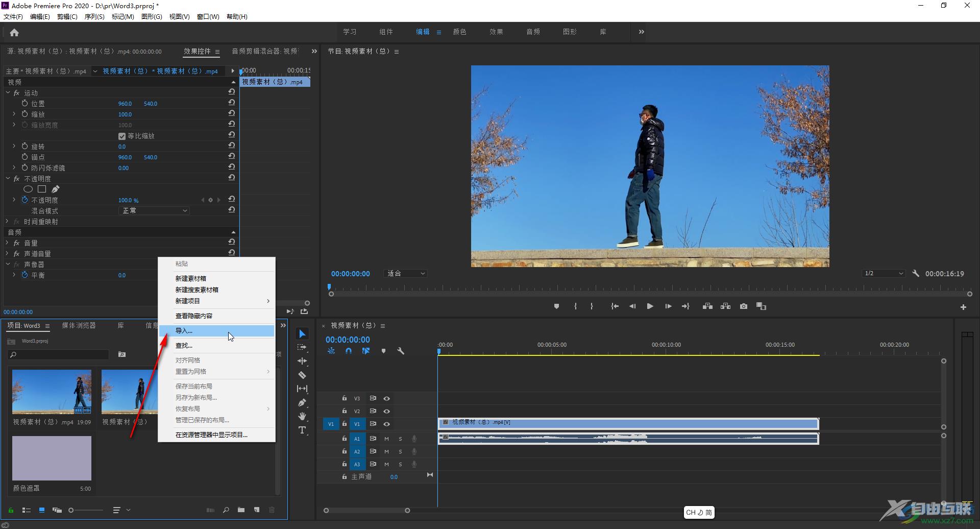Image resolution: width=980 pixels, height=529 pixels.
Task: Toggle V3 track output eye icon
Action: 387,399
